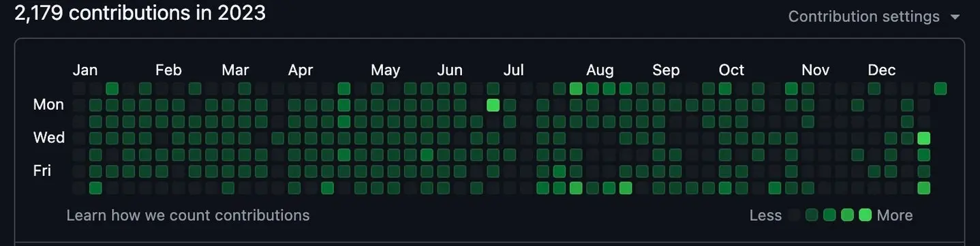The image size is (980, 246).
Task: Click the "Nov" month label
Action: tap(816, 70)
